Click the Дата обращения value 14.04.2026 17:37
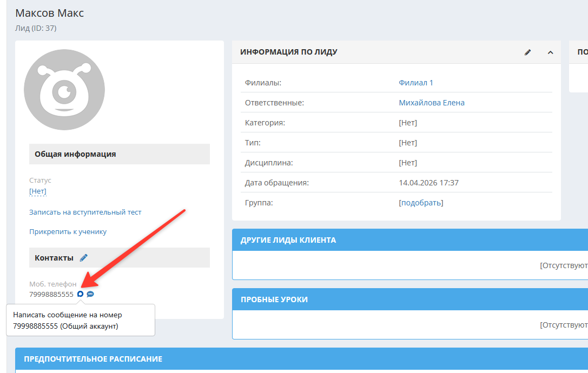 pyautogui.click(x=428, y=183)
